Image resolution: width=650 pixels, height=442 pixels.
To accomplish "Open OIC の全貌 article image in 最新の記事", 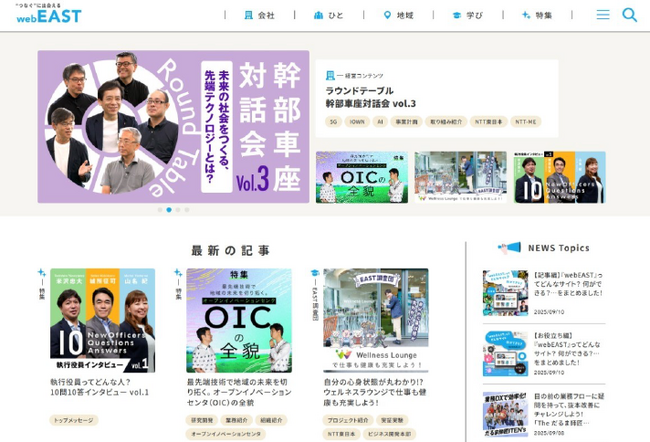I will (x=239, y=320).
